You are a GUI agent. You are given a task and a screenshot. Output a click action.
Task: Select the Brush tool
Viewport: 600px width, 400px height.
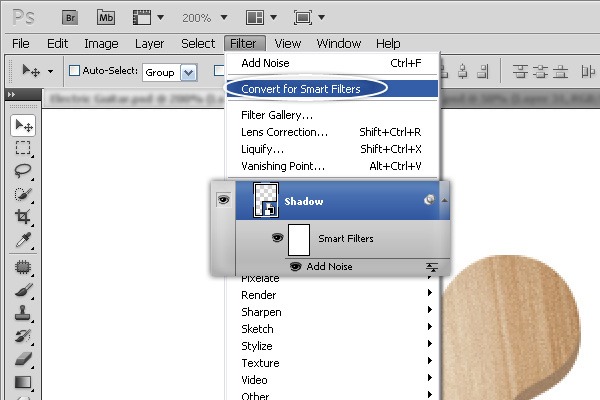coord(23,290)
